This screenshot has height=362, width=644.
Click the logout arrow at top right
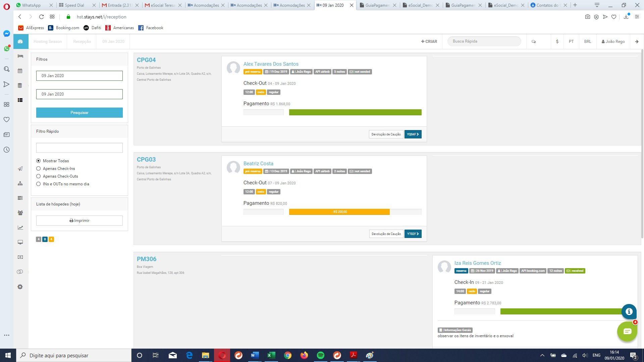tap(637, 42)
